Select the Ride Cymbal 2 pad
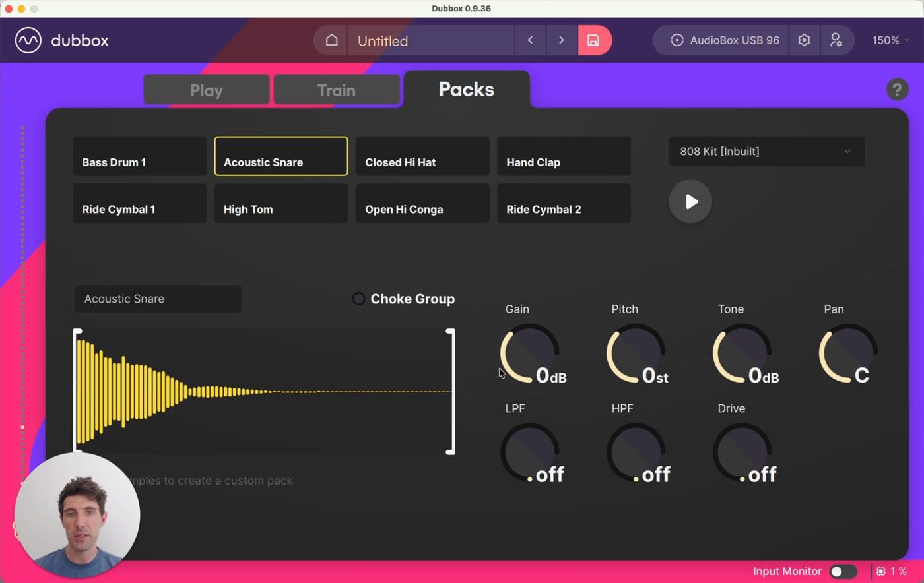Screen dimensions: 924x583 pyautogui.click(x=564, y=203)
